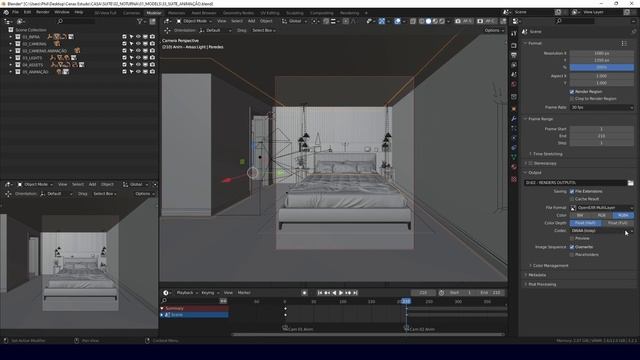Enable Placeholders checkbox
Screen dimensions: 640x360
click(572, 255)
